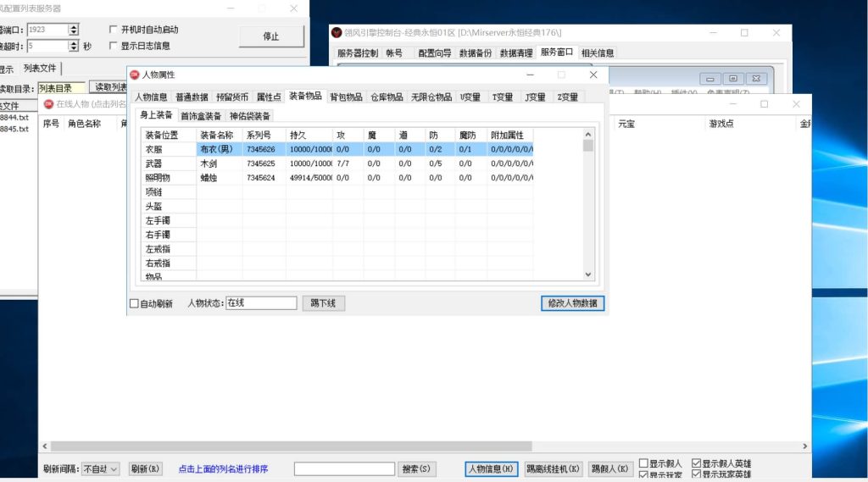This screenshot has height=482, width=868.
Task: Uncheck 显示假人英雄 checkbox
Action: click(697, 463)
